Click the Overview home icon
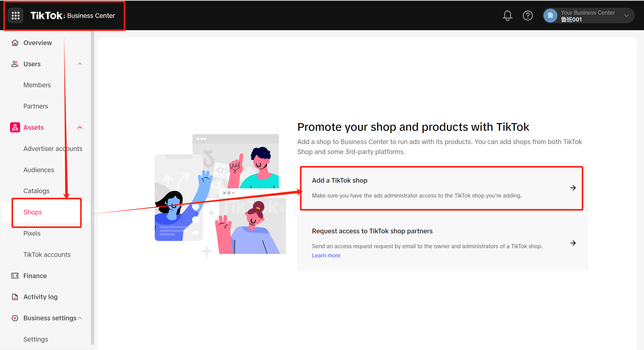Viewport: 644px width, 350px height. pos(15,43)
